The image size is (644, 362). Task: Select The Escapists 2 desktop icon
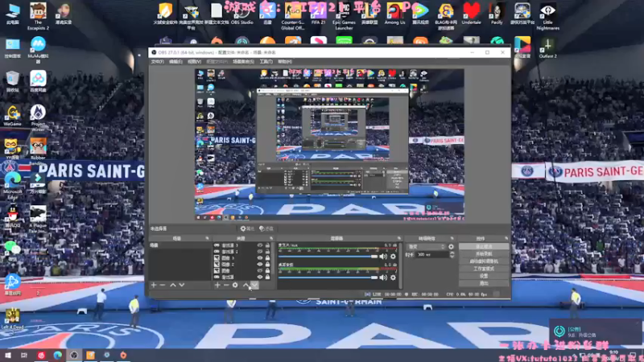(x=38, y=16)
